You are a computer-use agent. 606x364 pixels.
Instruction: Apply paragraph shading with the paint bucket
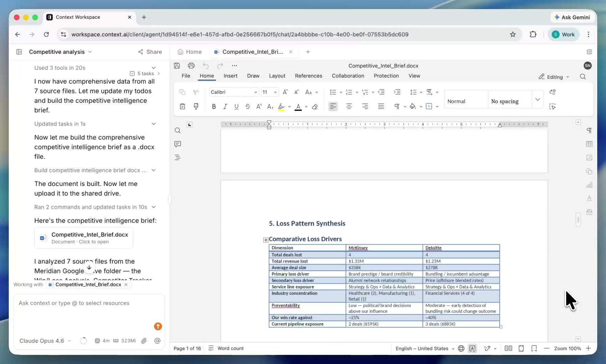[413, 107]
